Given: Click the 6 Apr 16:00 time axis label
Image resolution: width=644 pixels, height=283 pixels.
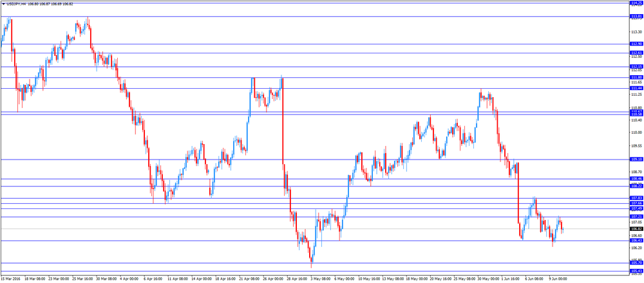Looking at the screenshot, I should click(153, 278).
